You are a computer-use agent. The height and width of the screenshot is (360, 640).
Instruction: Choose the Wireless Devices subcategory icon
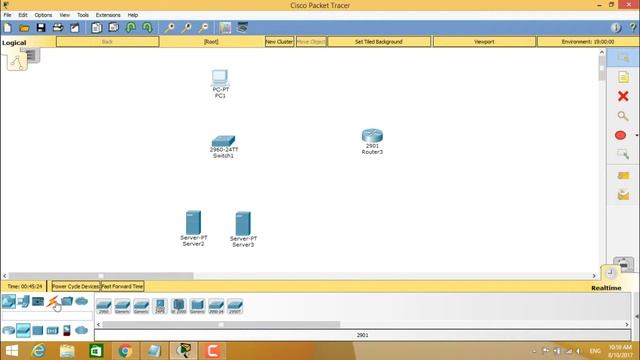pos(52,330)
